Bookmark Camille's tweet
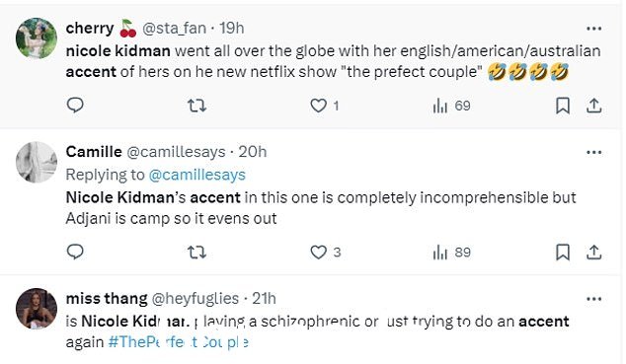The height and width of the screenshot is (364, 626). (x=563, y=252)
